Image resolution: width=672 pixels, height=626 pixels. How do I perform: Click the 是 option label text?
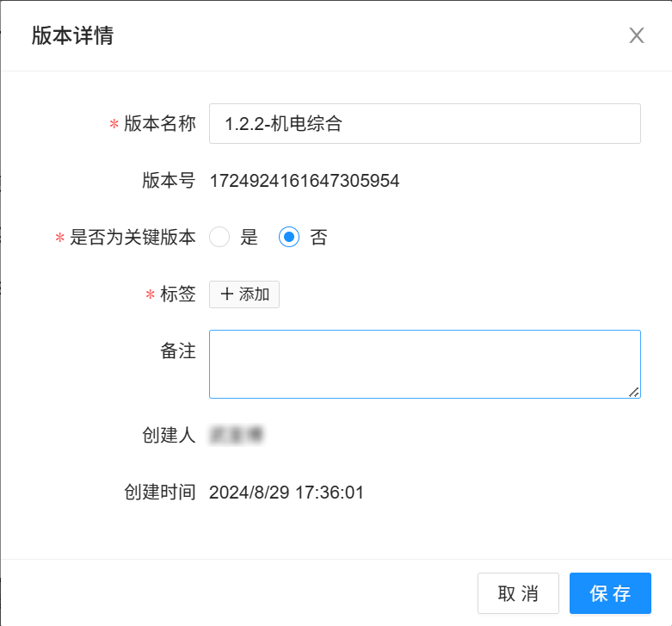[249, 237]
